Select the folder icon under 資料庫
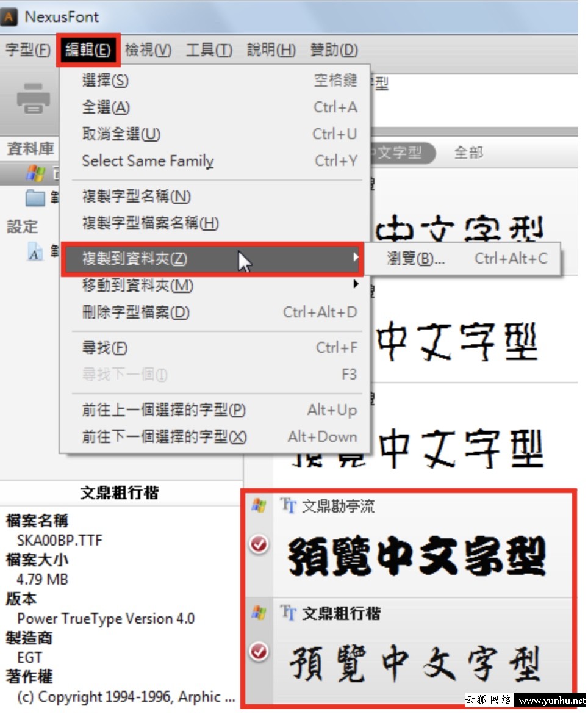 coord(35,198)
